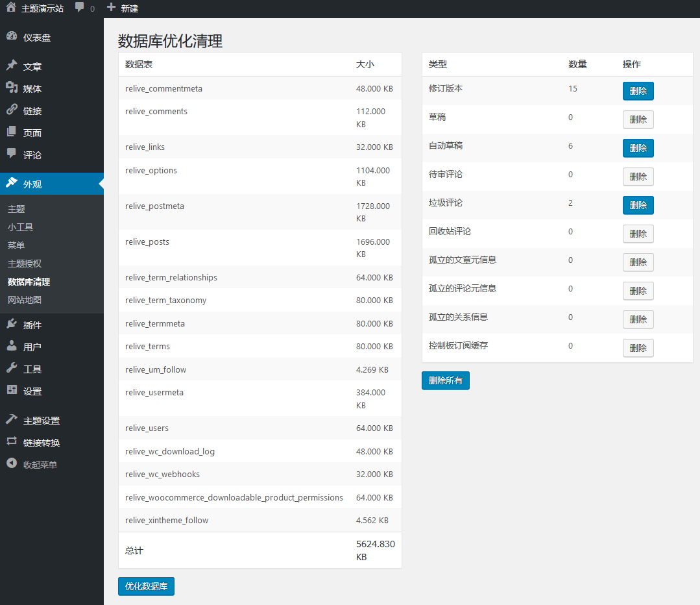Select 网站地图 in the submenu
The width and height of the screenshot is (700, 605).
[x=25, y=300]
